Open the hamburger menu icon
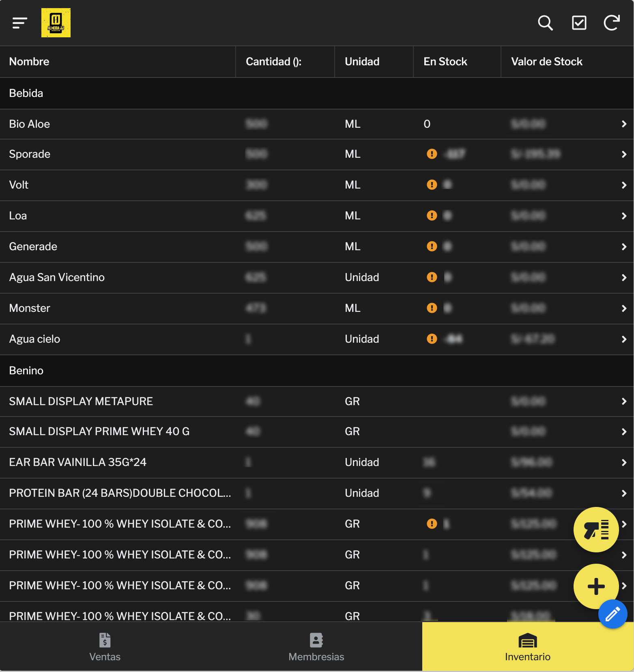634x672 pixels. (19, 23)
